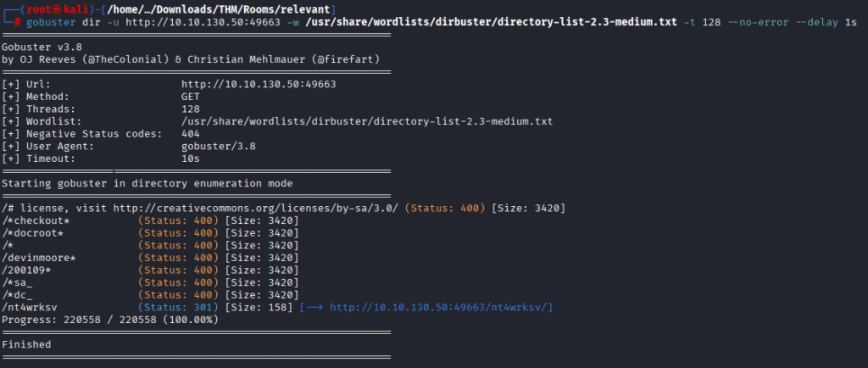Click the /nt4wrksv result entry

[30, 307]
